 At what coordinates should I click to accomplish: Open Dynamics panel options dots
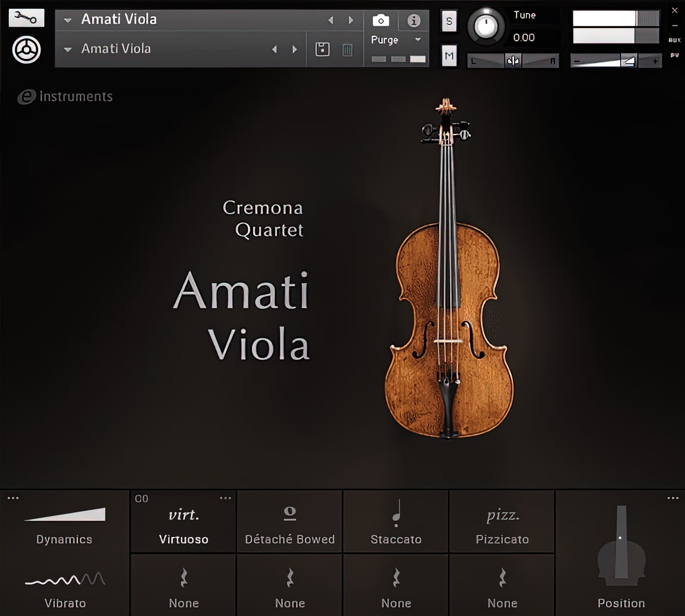[x=13, y=498]
